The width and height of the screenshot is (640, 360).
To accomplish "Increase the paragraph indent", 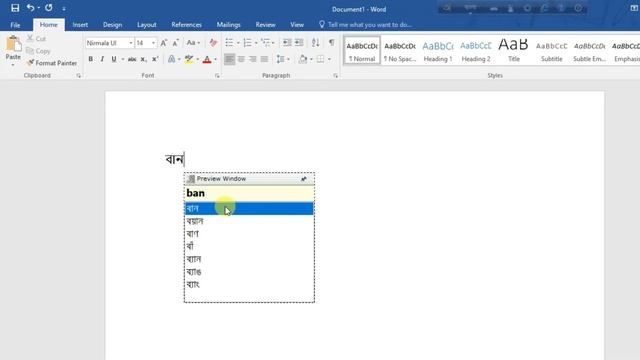I will tap(299, 43).
